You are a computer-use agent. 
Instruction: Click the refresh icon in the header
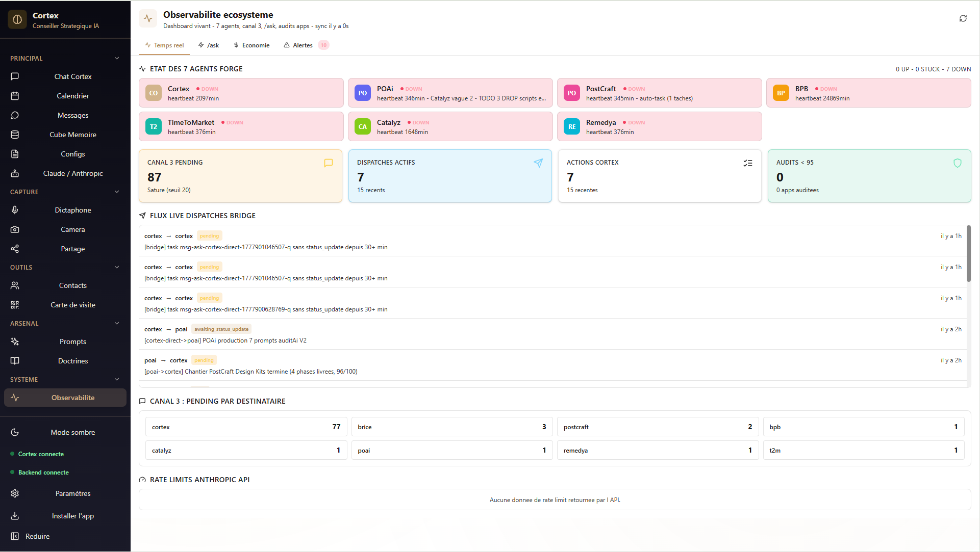tap(963, 18)
